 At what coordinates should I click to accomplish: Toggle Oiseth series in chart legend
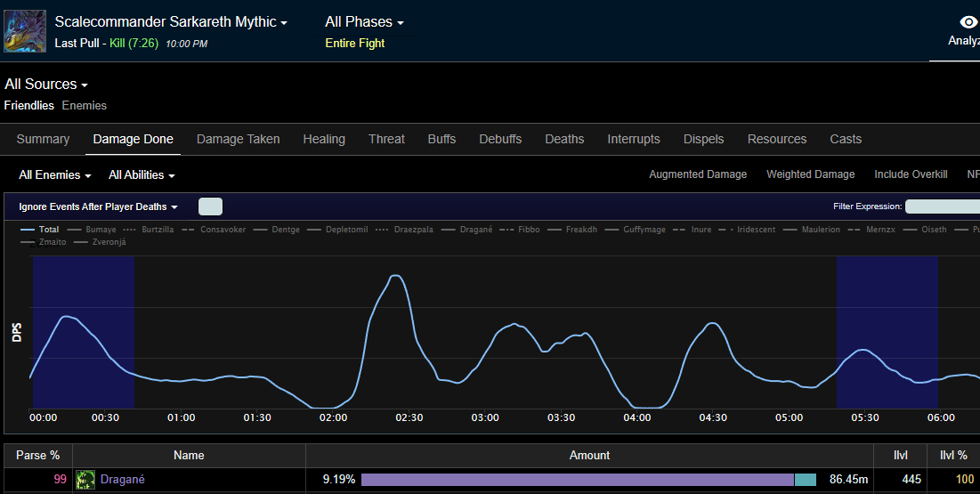925,230
